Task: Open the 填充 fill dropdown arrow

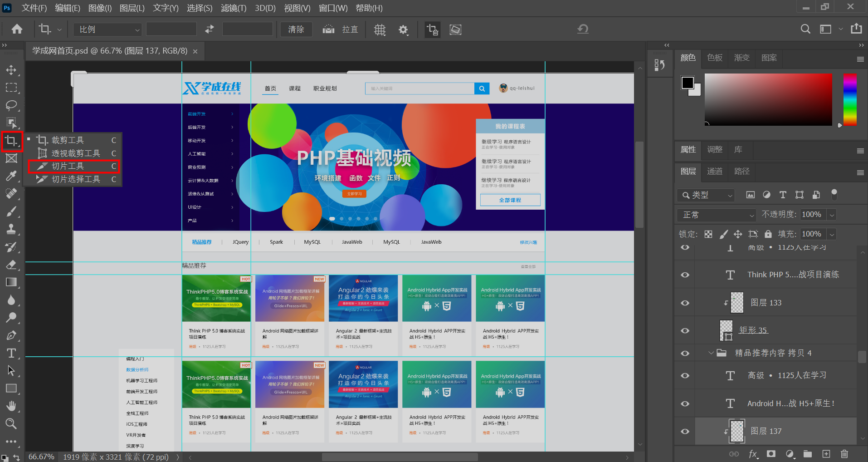Action: click(x=832, y=234)
